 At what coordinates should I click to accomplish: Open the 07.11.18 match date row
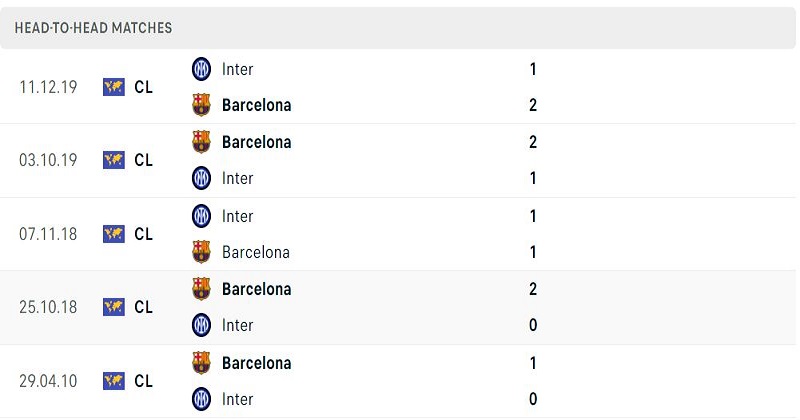[x=398, y=234]
